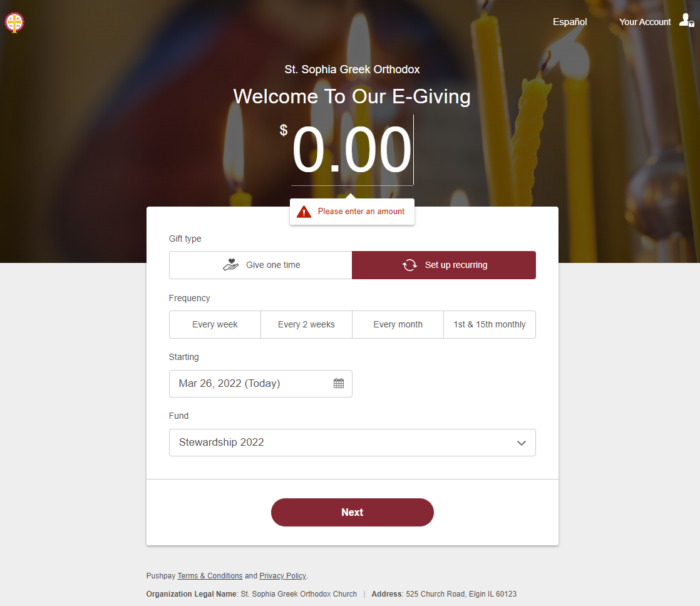Screen dimensions: 700x606
Task: Click the giving hand heart icon
Action: pos(231,265)
